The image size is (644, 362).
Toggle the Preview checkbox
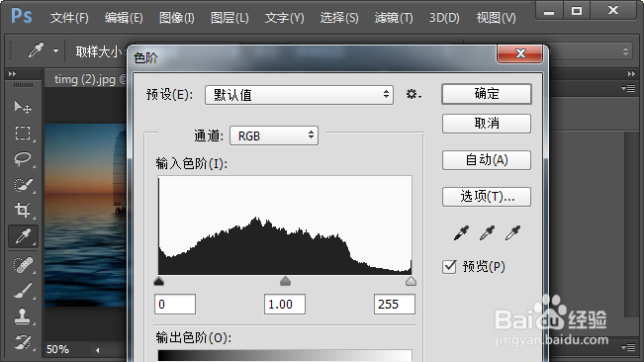pos(449,267)
